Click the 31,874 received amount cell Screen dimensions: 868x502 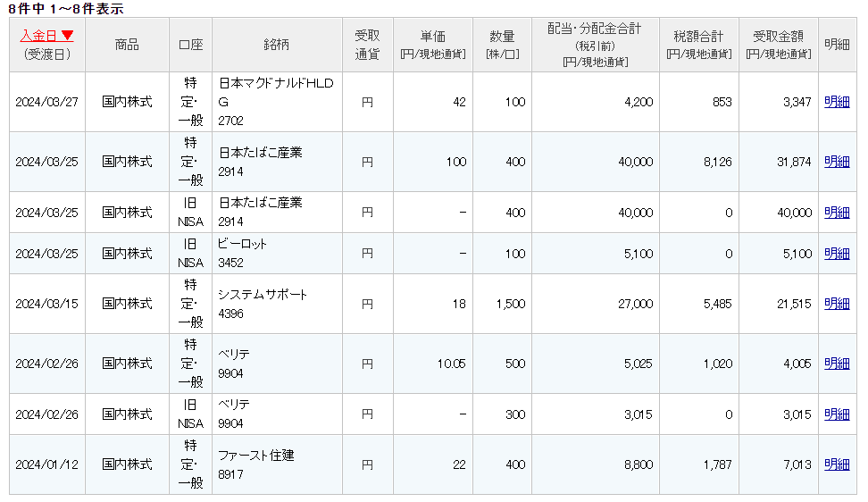(793, 162)
